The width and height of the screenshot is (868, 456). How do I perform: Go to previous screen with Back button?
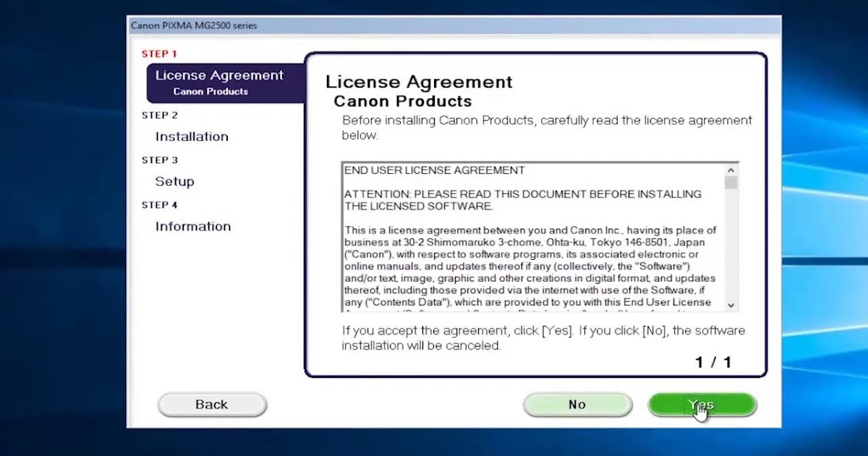click(x=212, y=405)
